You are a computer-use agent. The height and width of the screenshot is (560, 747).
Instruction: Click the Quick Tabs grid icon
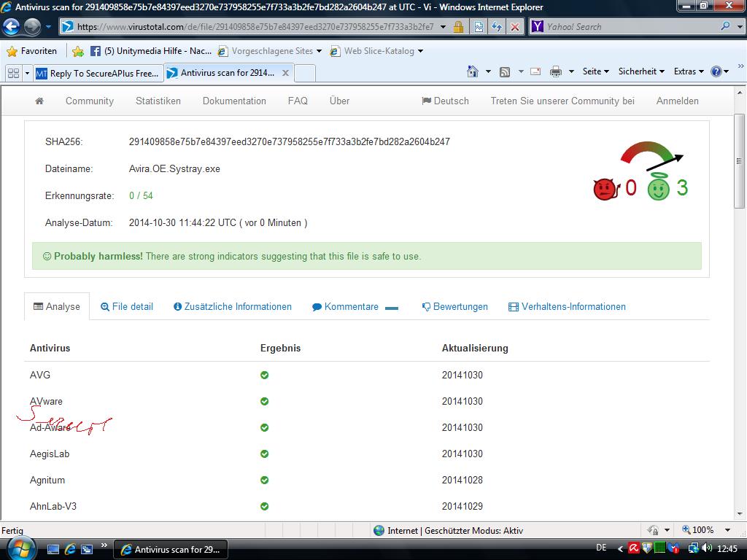(x=13, y=73)
